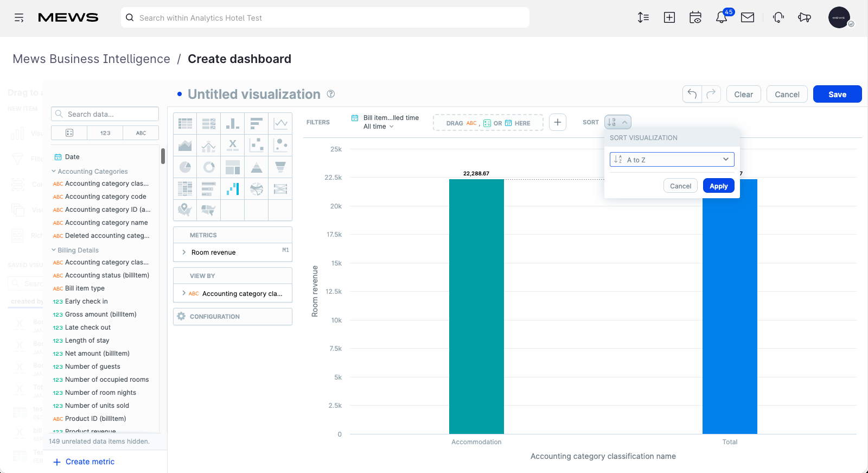The height and width of the screenshot is (473, 868).
Task: Add a filter with the plus button
Action: [558, 122]
